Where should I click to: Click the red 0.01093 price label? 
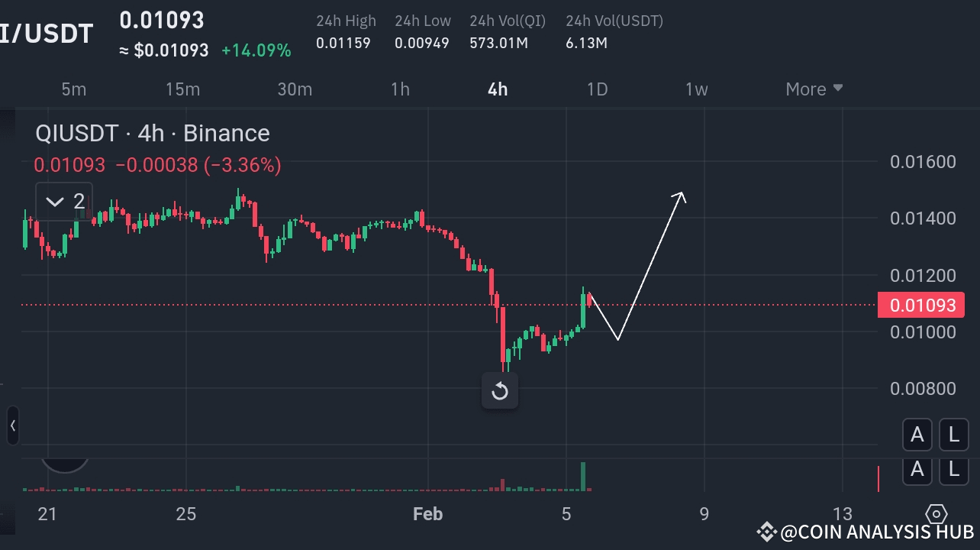coord(921,305)
